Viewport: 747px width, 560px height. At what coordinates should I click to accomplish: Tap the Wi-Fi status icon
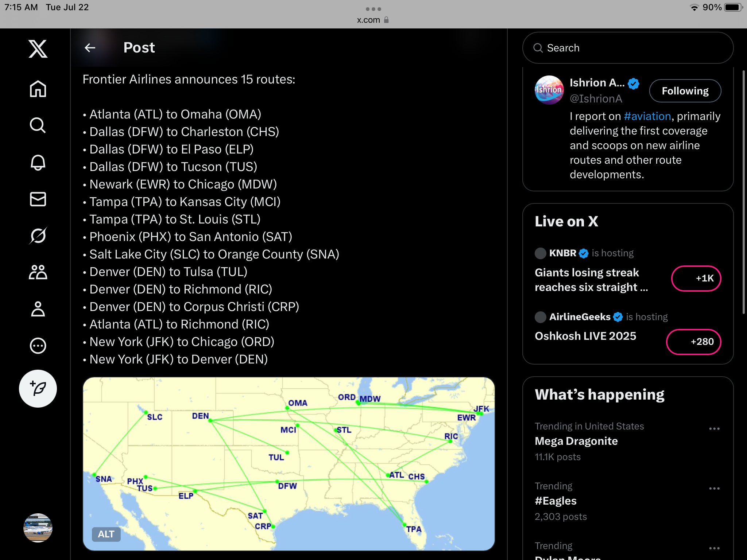[694, 7]
